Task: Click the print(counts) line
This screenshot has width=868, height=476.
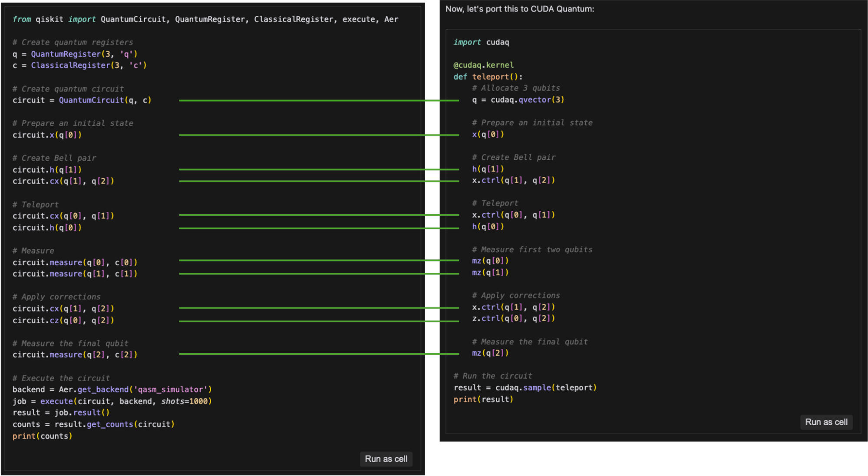Action: (42, 436)
